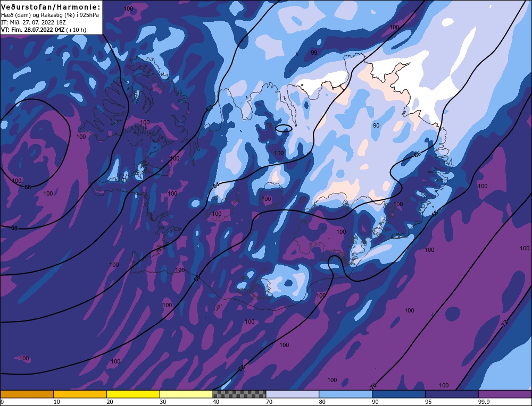Click the "Hæð (dam) og Rakastig (%) í 925hPa" line
Viewport: 532px width, 406px height.
[50, 15]
